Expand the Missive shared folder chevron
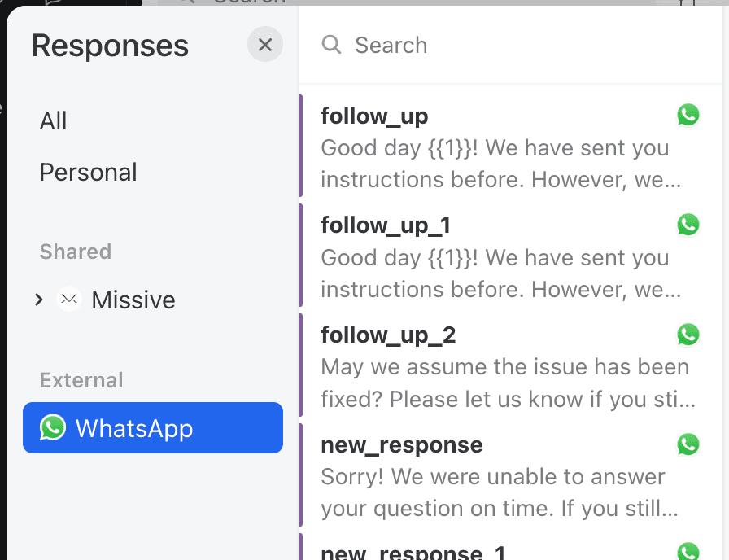This screenshot has height=560, width=729. point(39,300)
